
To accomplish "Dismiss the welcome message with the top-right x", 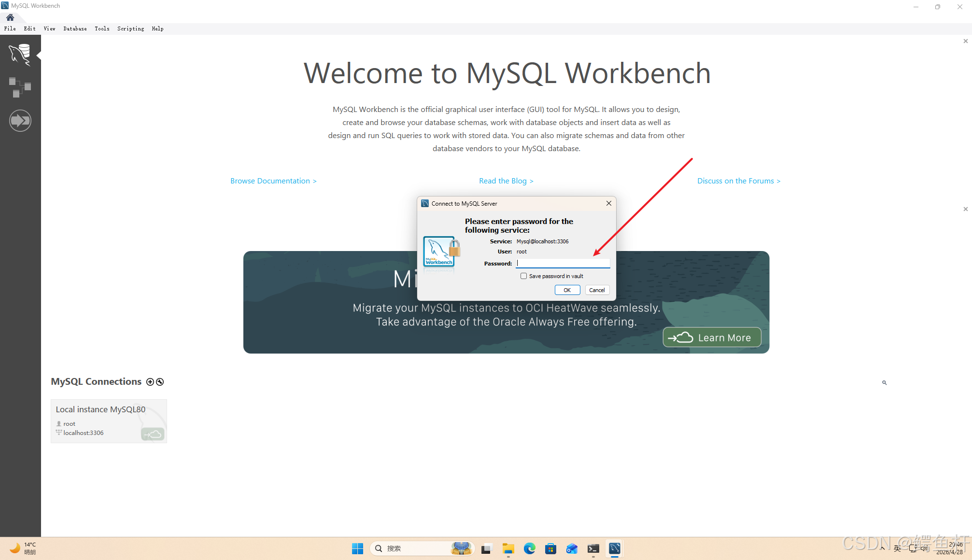I will (966, 41).
